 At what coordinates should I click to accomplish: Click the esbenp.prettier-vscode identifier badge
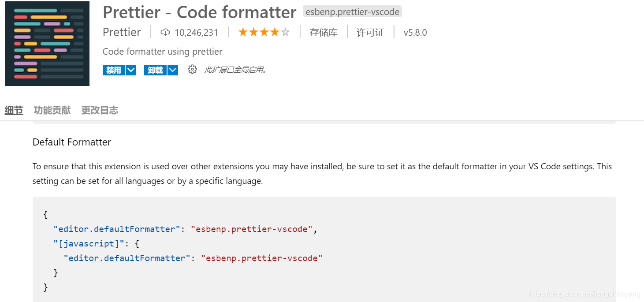tap(352, 12)
